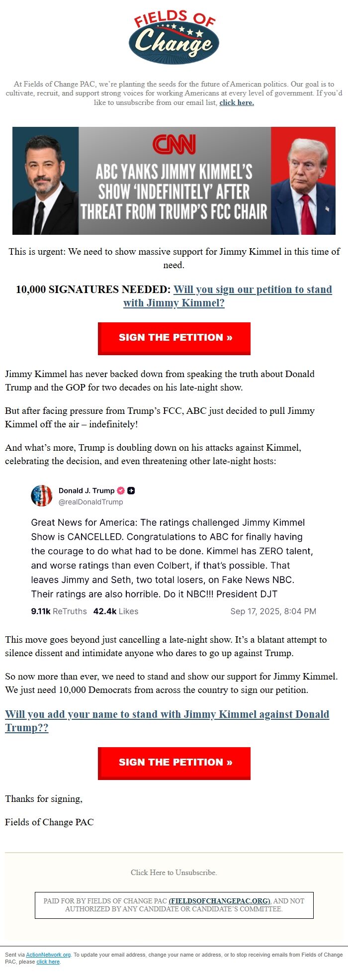Click the first Sign the Petition button
The height and width of the screenshot is (980, 348).
(174, 338)
